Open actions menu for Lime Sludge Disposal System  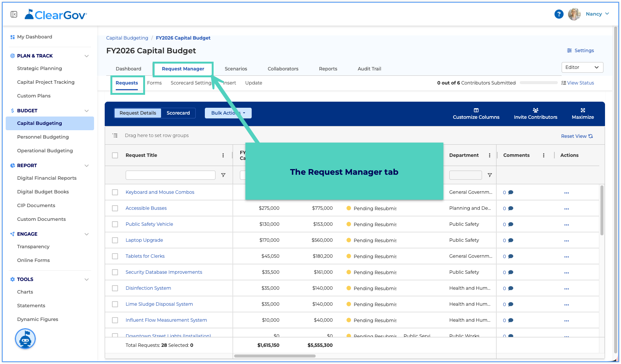click(567, 305)
